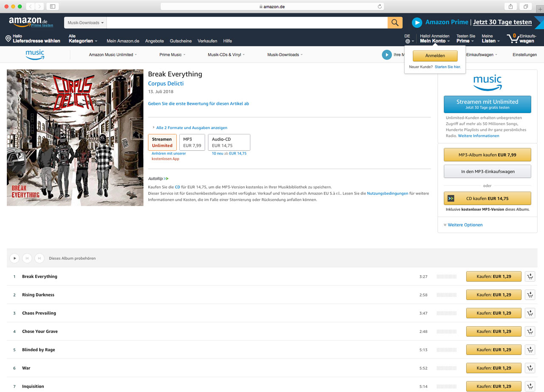Click in the Amazon search field
The height and width of the screenshot is (392, 544).
click(247, 23)
